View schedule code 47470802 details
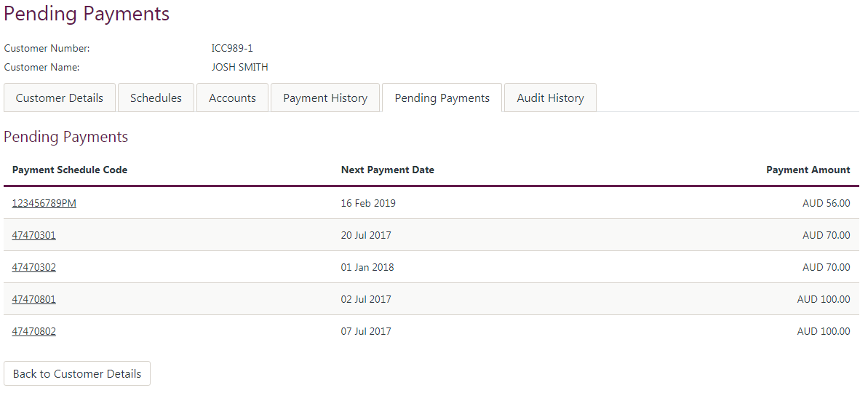Image resolution: width=868 pixels, height=393 pixels. (x=34, y=331)
